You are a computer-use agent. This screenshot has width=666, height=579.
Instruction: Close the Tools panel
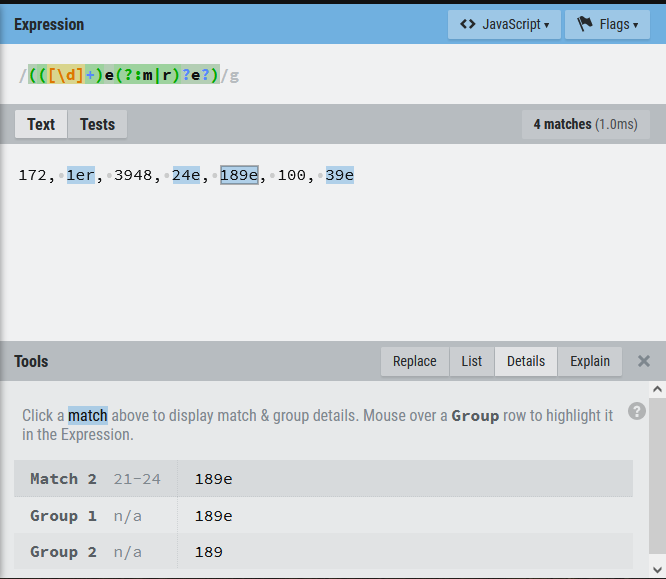[x=644, y=361]
